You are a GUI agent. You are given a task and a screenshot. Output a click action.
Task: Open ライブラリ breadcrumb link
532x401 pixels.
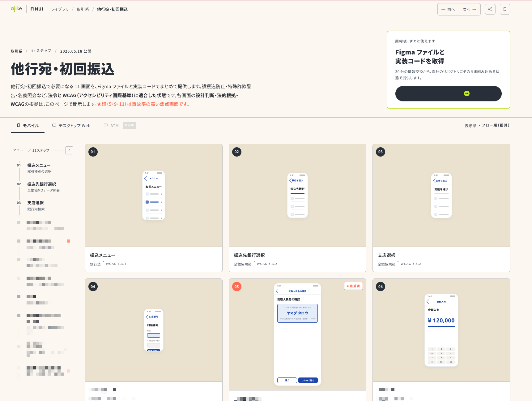[x=60, y=9]
